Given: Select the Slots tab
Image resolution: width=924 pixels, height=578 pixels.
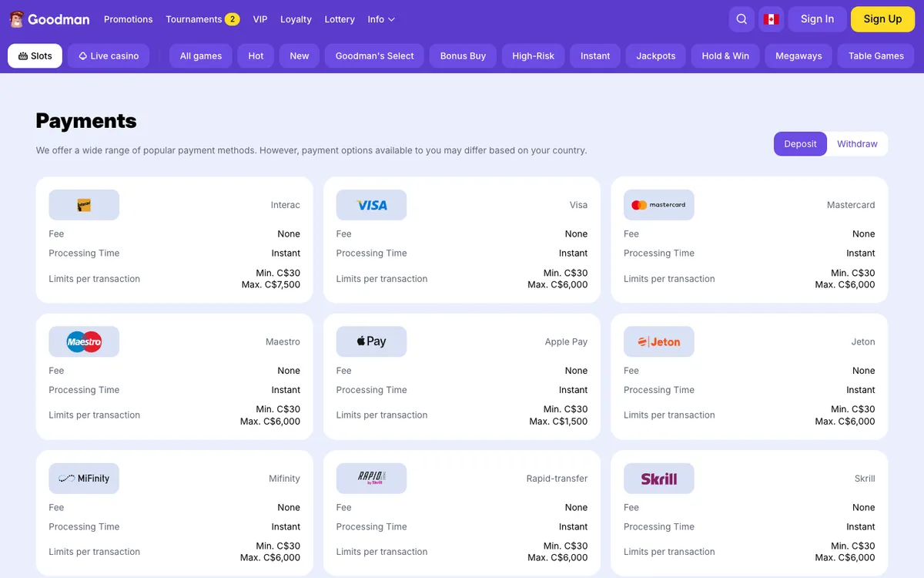Looking at the screenshot, I should click(x=35, y=55).
